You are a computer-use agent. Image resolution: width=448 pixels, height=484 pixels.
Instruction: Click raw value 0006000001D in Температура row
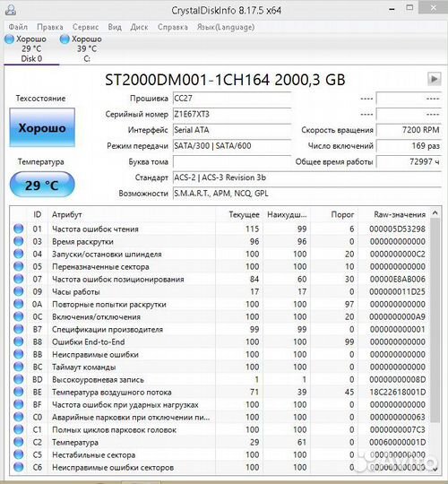pos(398,443)
